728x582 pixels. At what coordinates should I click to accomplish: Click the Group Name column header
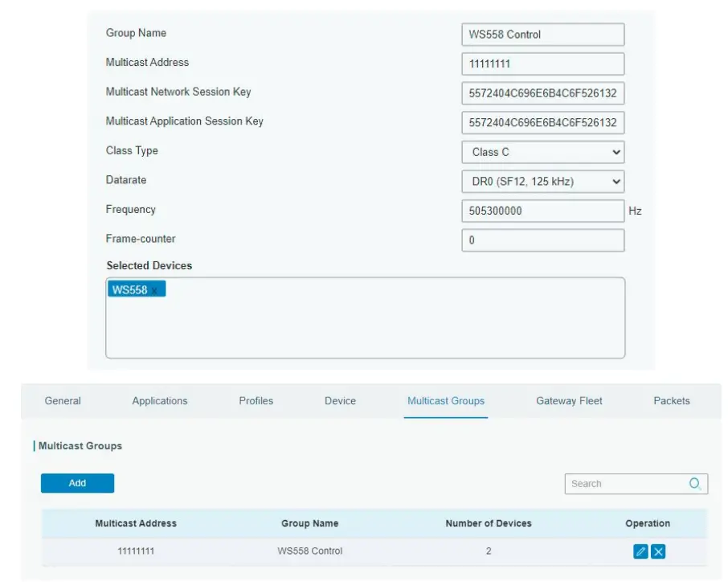309,523
